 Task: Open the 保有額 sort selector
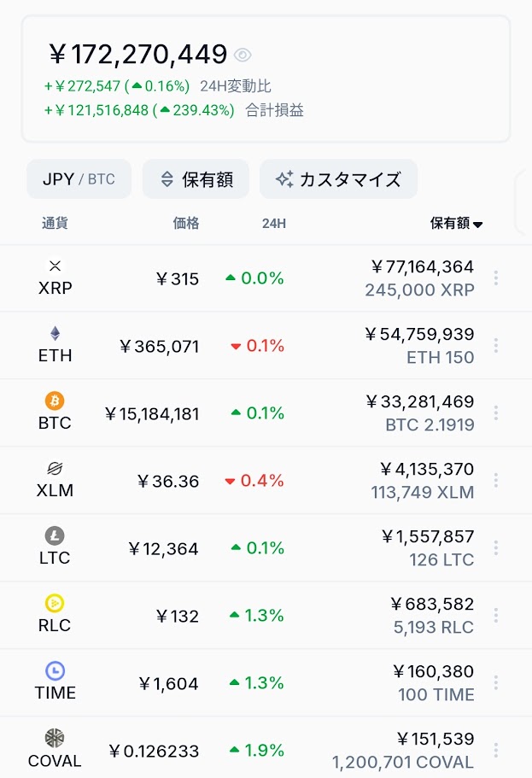click(196, 179)
